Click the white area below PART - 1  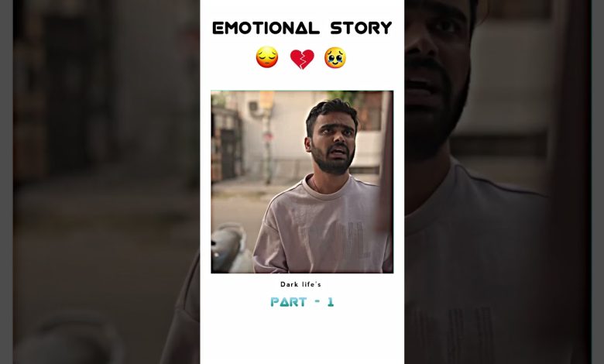pos(302,335)
